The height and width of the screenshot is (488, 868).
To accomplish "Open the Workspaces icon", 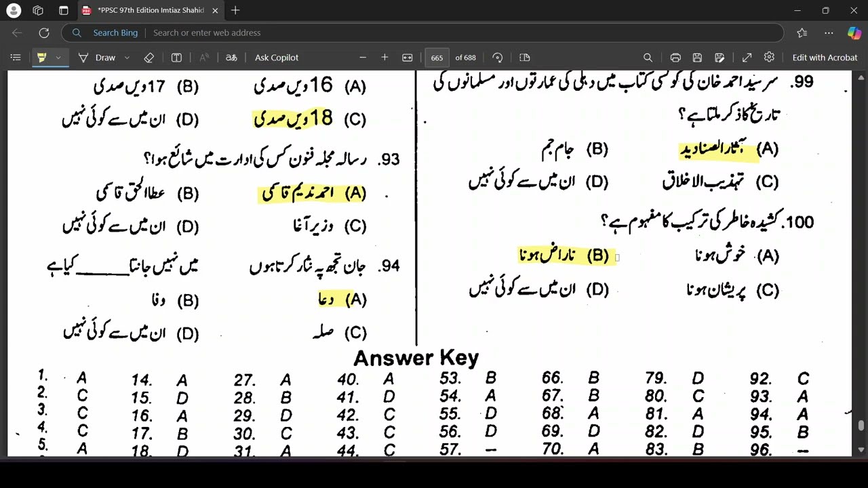I will click(x=38, y=10).
